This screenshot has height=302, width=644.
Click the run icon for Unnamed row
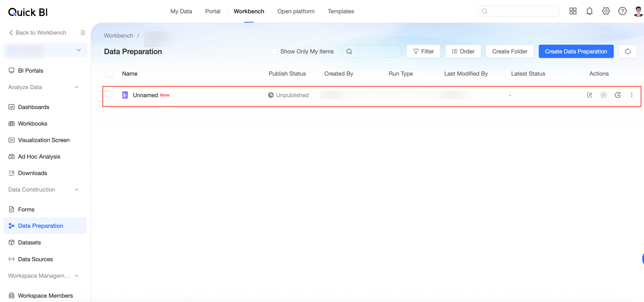[x=603, y=95]
